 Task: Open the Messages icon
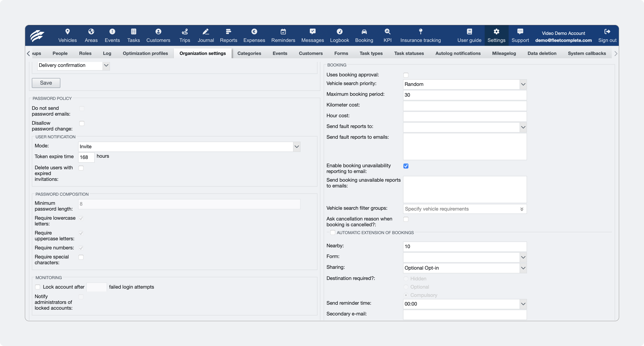[312, 31]
